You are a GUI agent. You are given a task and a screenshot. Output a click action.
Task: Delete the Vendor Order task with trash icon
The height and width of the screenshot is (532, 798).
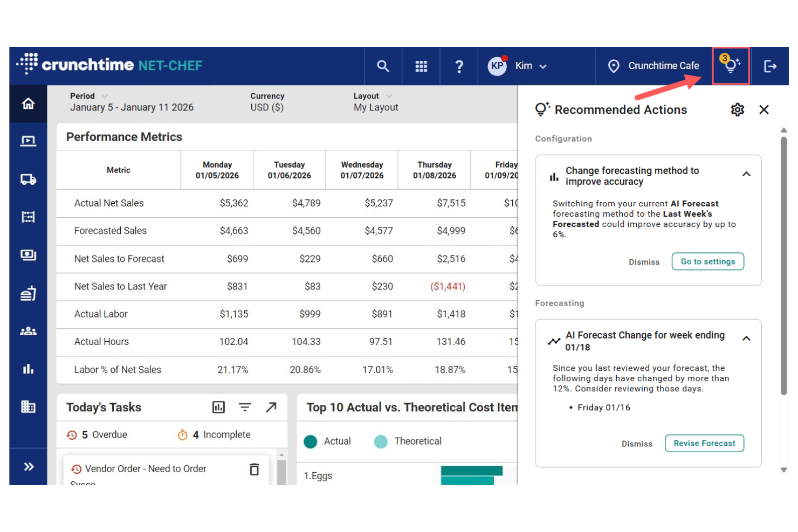(254, 469)
